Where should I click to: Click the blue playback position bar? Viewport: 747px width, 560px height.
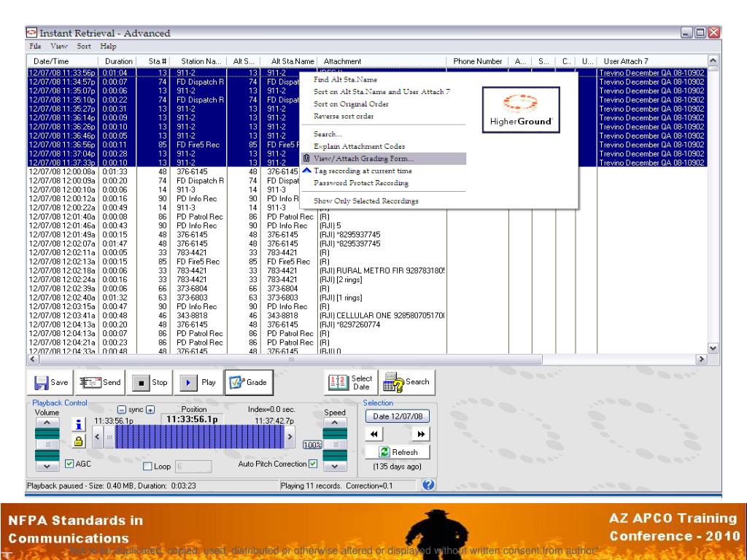(x=200, y=437)
